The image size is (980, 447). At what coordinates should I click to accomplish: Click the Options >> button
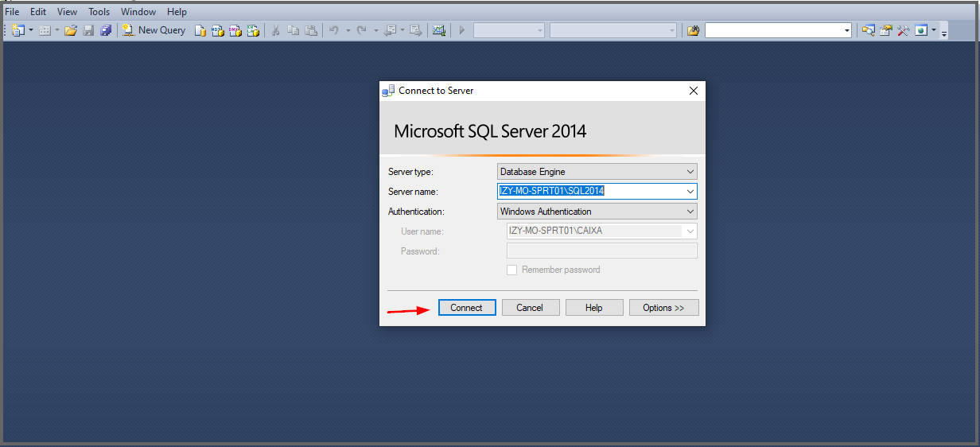[663, 308]
